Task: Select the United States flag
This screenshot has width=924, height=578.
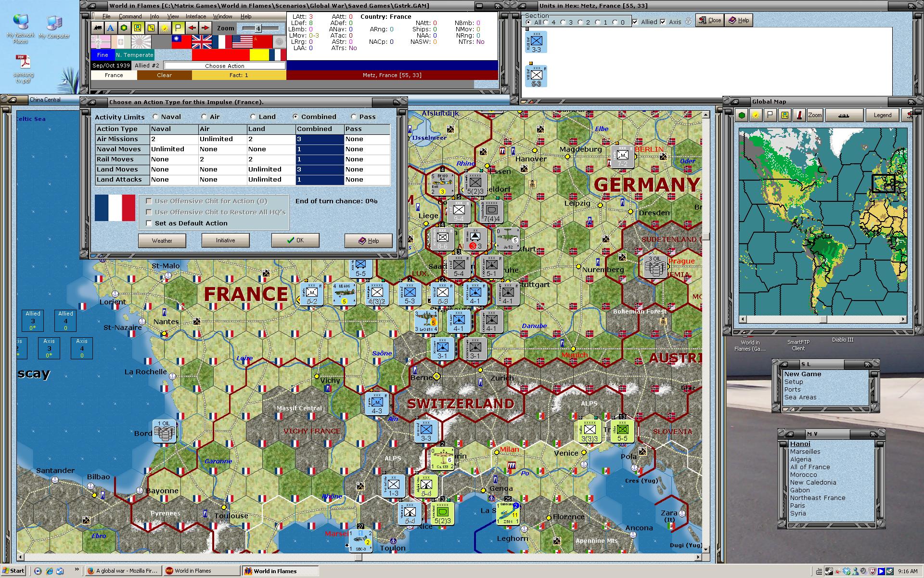Action: (242, 42)
